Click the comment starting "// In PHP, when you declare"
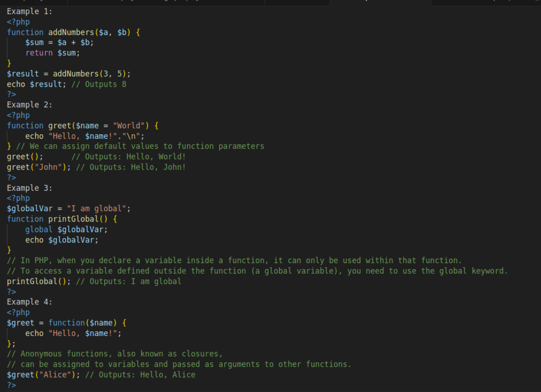This screenshot has height=392, width=541. pos(234,260)
